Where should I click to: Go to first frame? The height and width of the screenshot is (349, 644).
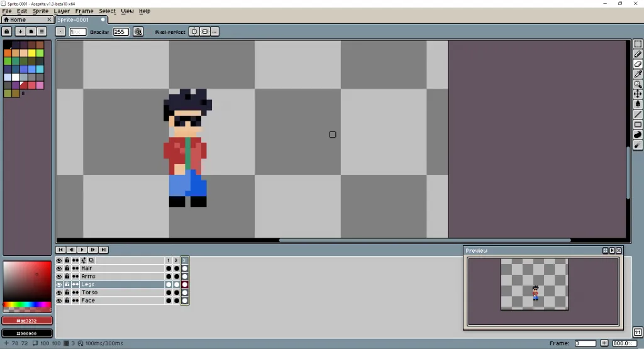(60, 250)
